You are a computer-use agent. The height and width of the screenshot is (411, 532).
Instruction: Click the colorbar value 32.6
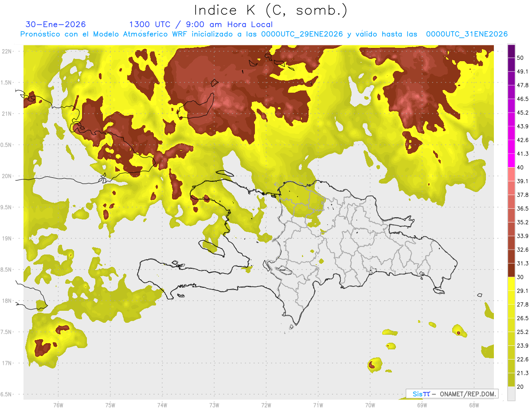click(523, 250)
